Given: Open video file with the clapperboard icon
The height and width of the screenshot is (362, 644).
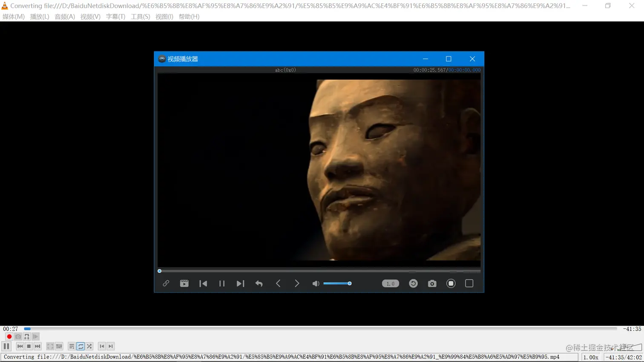Looking at the screenshot, I should [x=184, y=283].
